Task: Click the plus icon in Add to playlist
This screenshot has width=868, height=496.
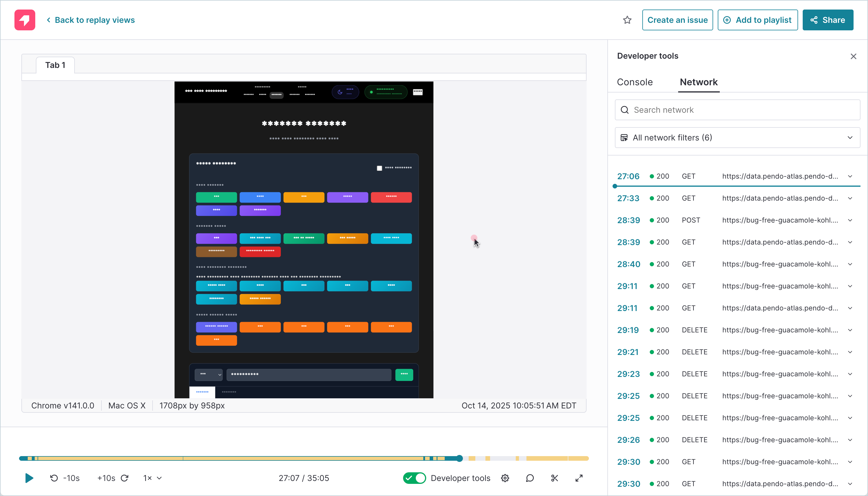Action: (x=727, y=20)
